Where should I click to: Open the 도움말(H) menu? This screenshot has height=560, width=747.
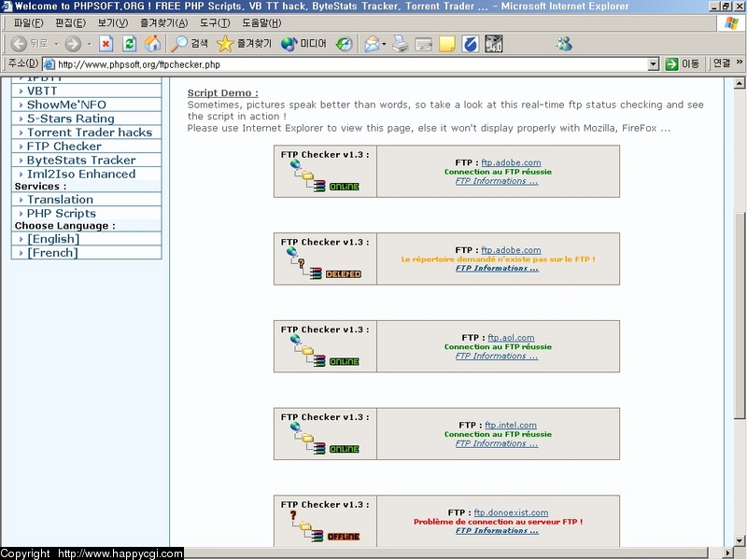click(261, 22)
